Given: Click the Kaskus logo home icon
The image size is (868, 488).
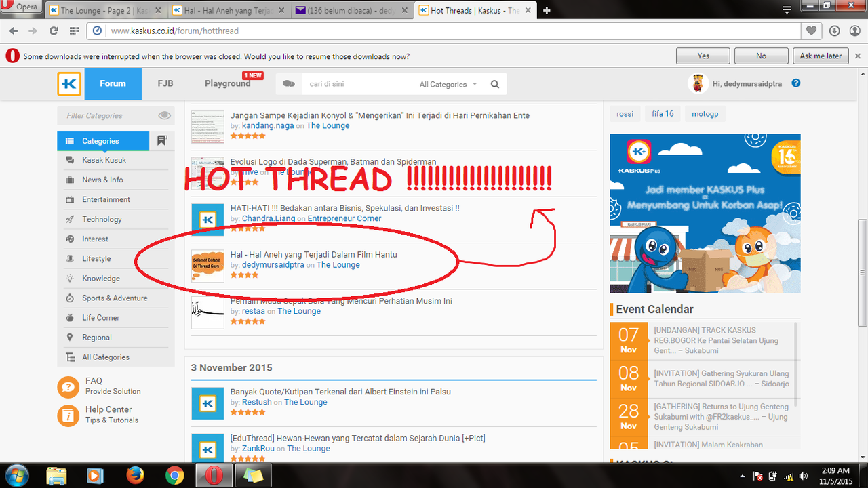Looking at the screenshot, I should pos(69,84).
